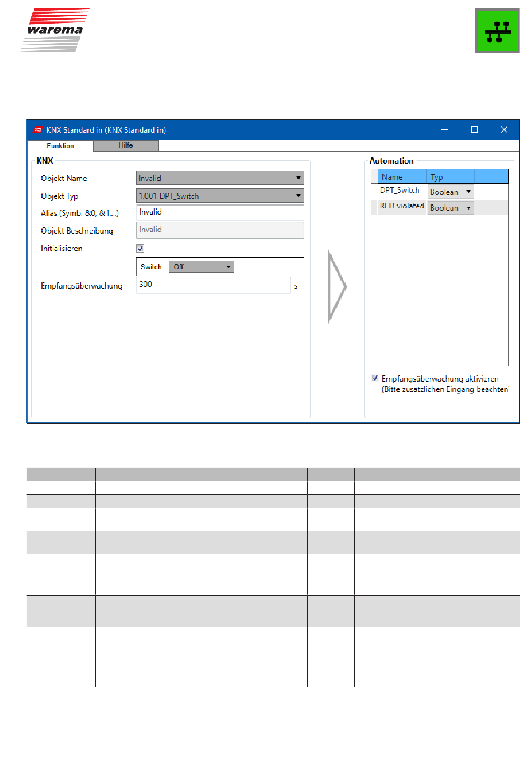Viewport: 532px width, 772px height.
Task: Close the KNX Standard in window
Action: tap(504, 129)
